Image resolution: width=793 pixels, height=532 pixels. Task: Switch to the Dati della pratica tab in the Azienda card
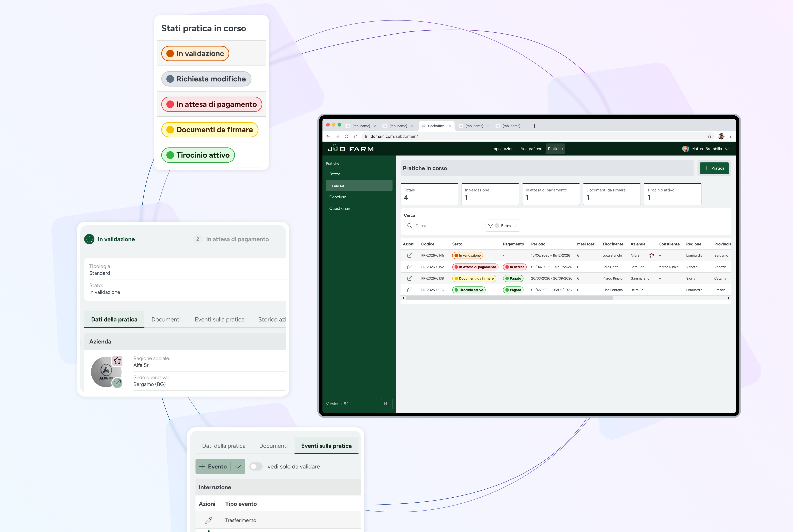114,319
